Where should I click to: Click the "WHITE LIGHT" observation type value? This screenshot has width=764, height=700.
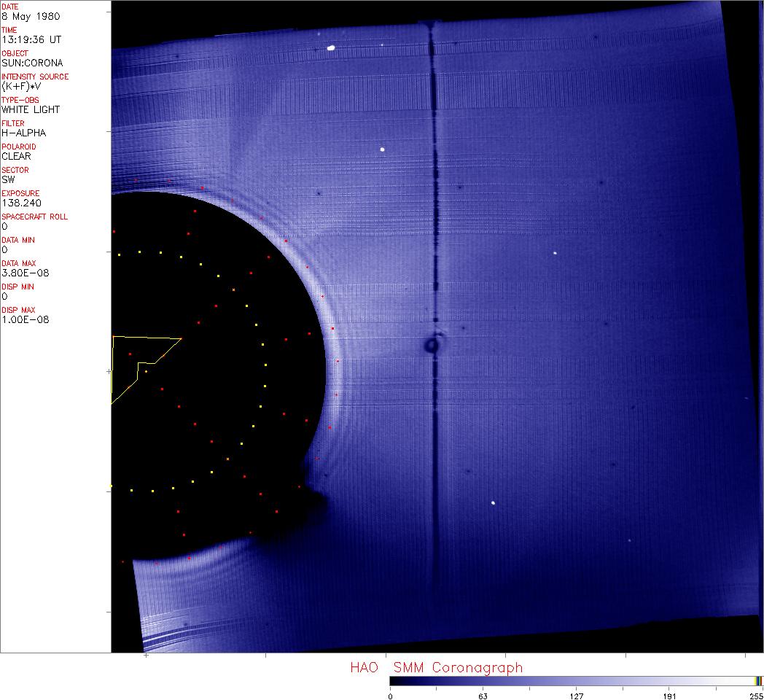(31, 109)
